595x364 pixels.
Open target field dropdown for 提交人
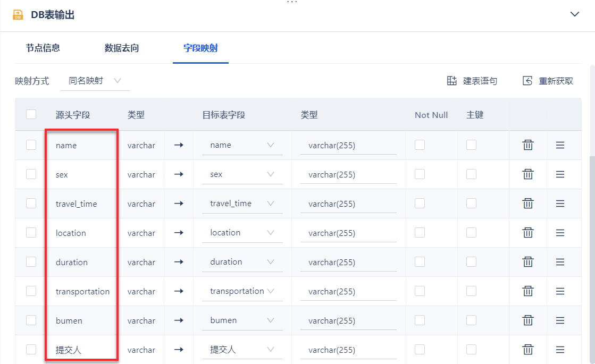pyautogui.click(x=242, y=350)
